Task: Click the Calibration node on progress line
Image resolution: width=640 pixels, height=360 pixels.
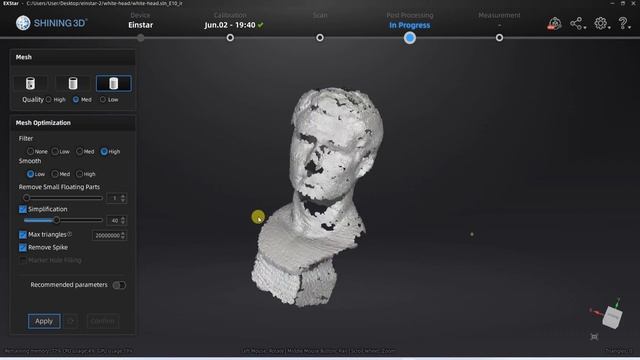Action: pos(230,38)
